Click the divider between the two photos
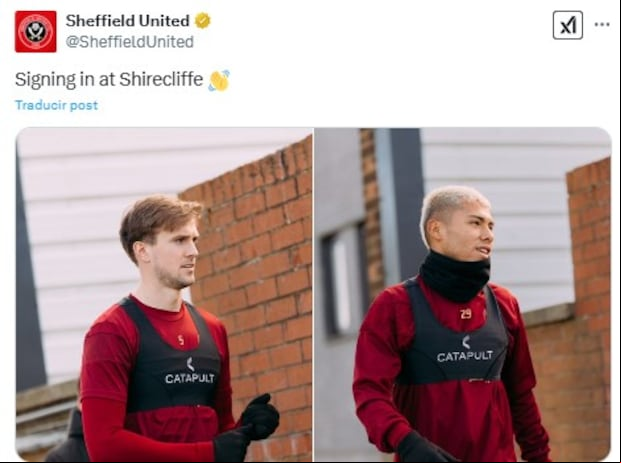621x463 pixels. (313, 294)
